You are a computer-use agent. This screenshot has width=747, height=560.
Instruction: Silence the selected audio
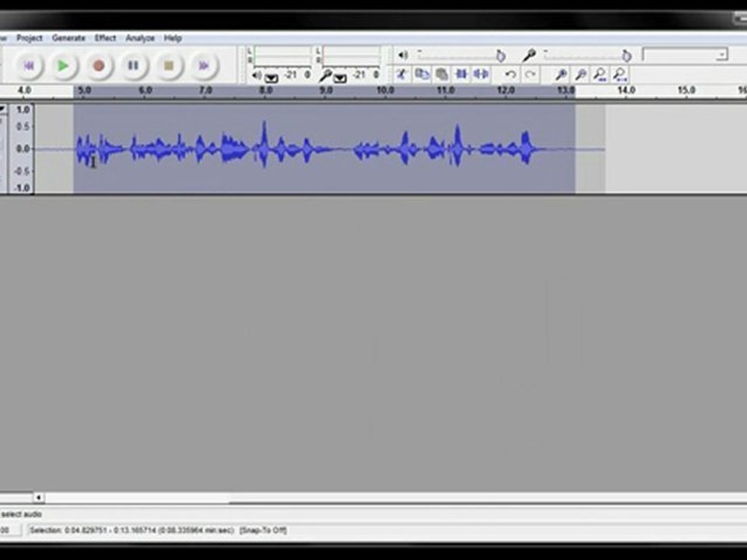(481, 75)
